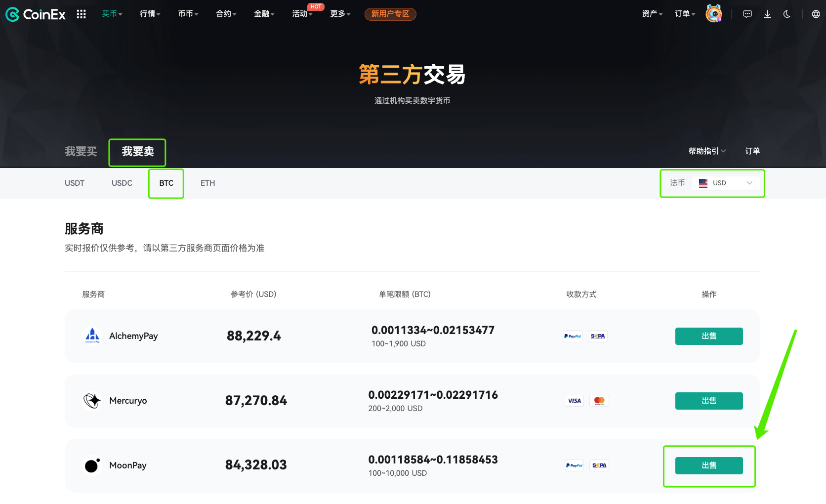Select the ETH coin tab
The image size is (826, 504).
tap(208, 183)
